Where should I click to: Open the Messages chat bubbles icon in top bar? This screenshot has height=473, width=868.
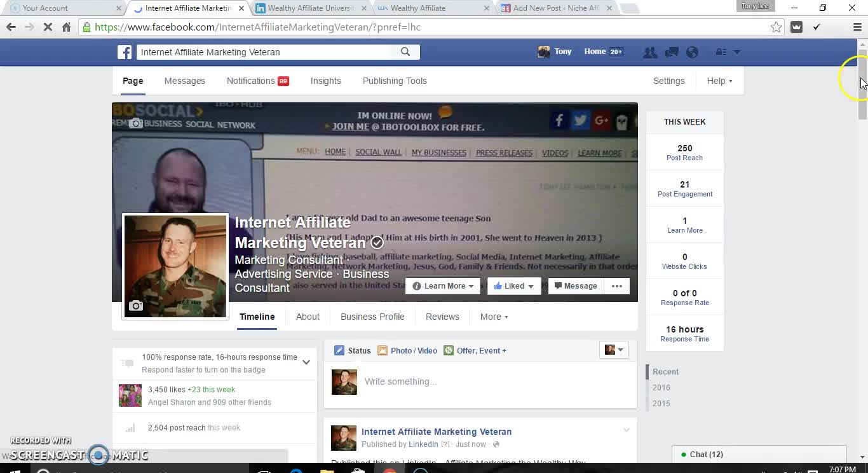pyautogui.click(x=672, y=52)
